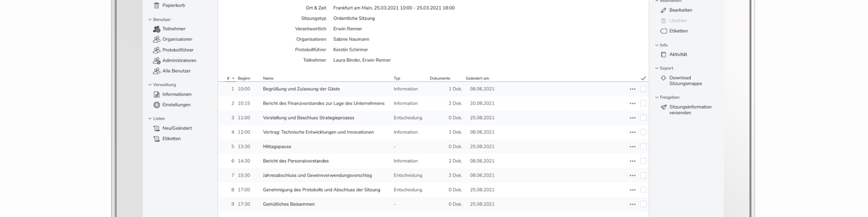Collapse the Verwaltung sidebar section
Viewport: 868px width, 217px height.
coord(150,85)
